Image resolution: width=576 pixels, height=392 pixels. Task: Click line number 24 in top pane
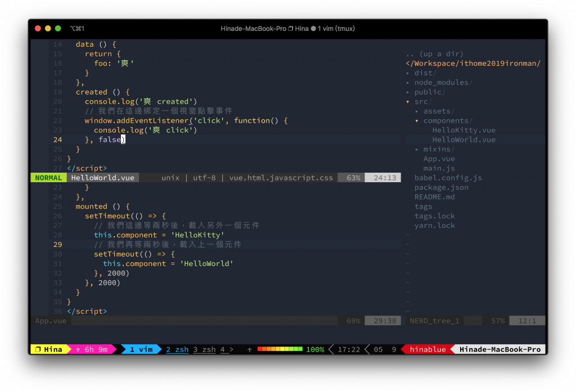[58, 139]
